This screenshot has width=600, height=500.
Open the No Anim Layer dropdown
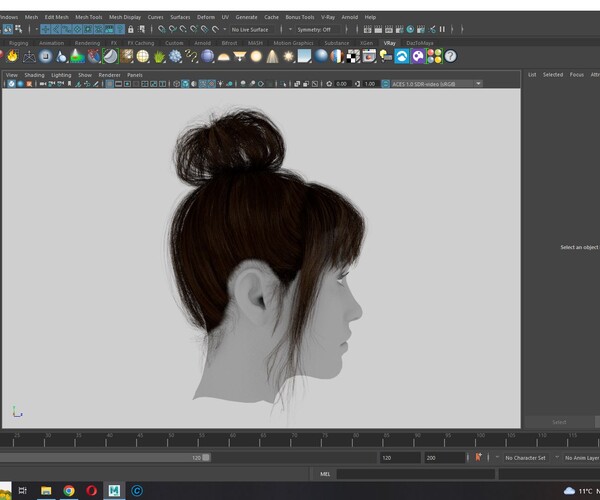(582, 458)
